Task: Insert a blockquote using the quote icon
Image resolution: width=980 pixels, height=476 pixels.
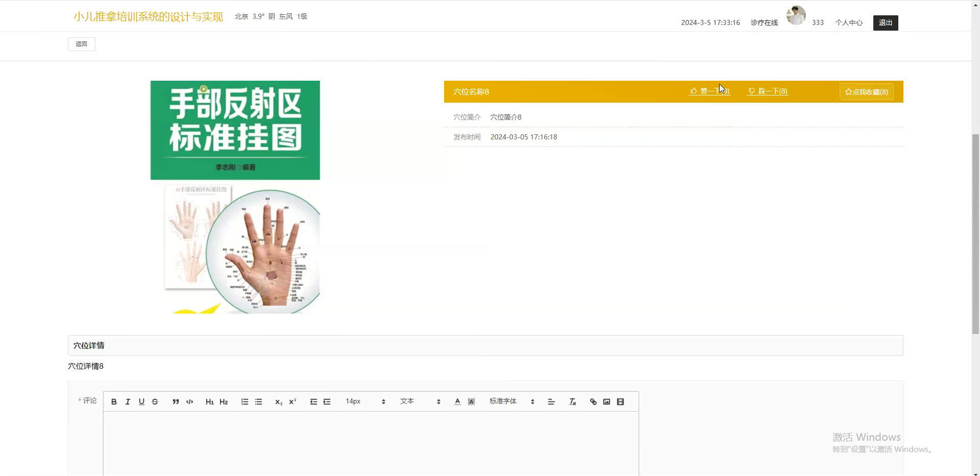Action: coord(176,401)
